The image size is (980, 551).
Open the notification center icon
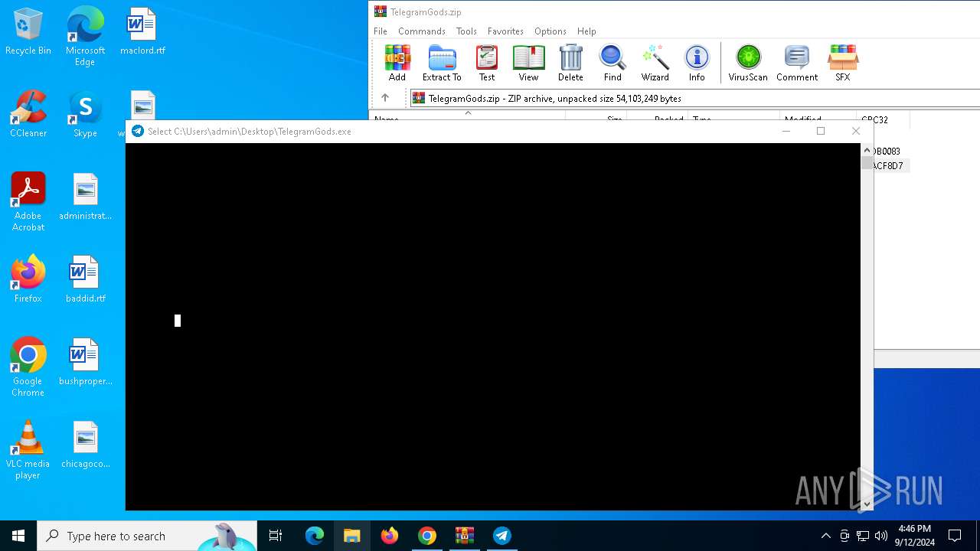point(955,536)
